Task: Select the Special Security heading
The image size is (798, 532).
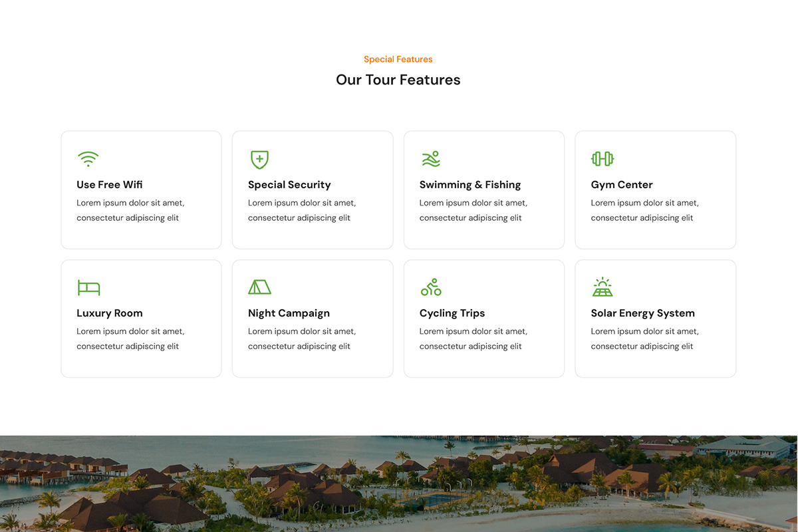Action: click(x=289, y=185)
